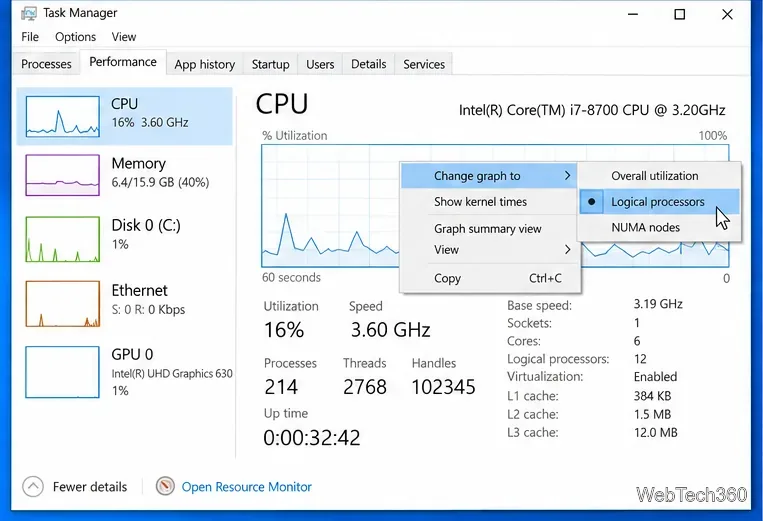763x521 pixels.
Task: Click the Fewer details arrow icon
Action: 33,486
